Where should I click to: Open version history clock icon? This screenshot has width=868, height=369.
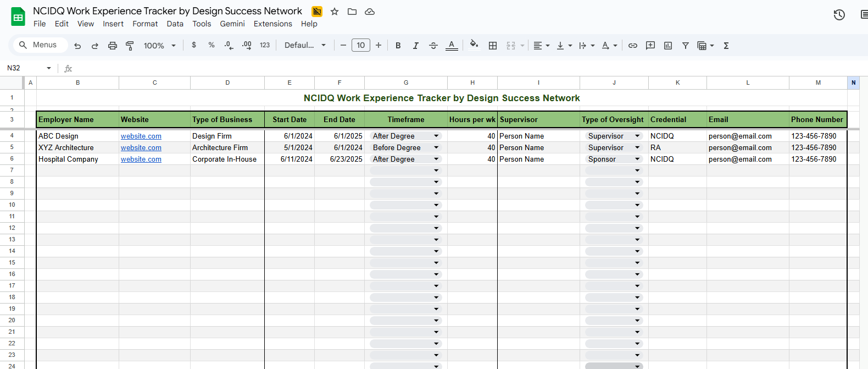pyautogui.click(x=839, y=15)
